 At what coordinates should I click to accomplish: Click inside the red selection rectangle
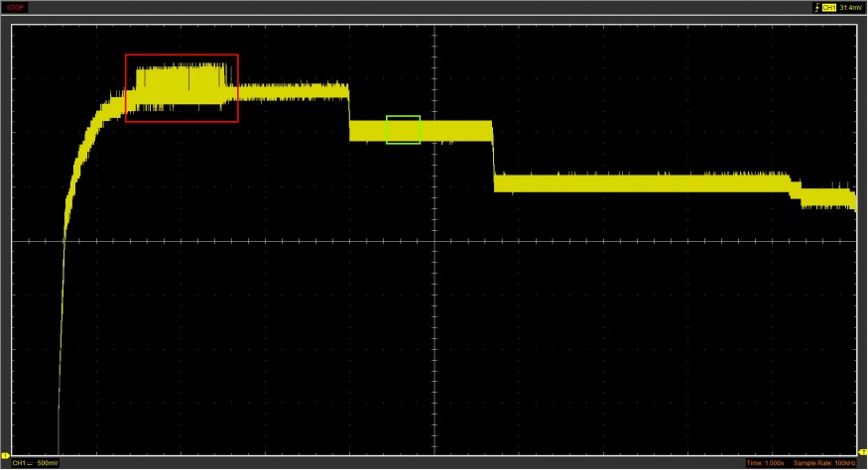tap(182, 87)
